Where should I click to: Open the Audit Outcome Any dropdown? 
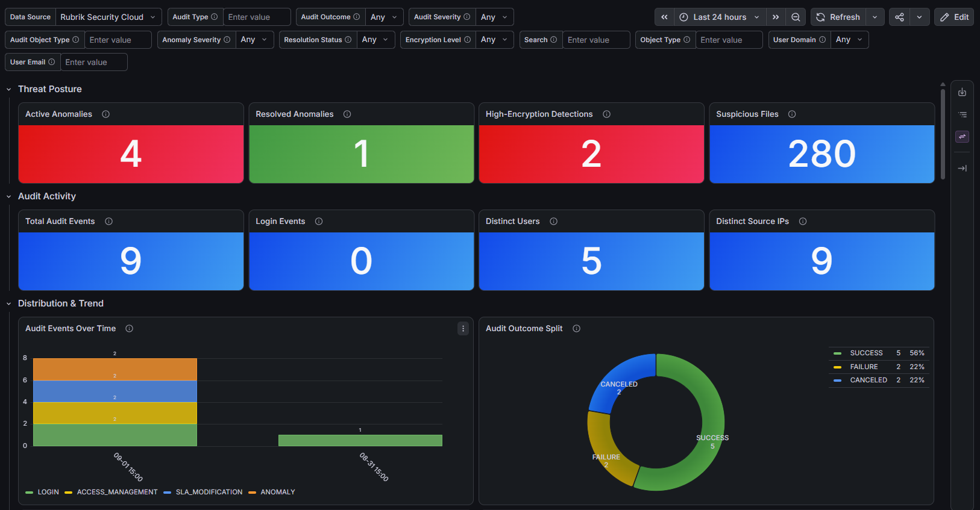(x=384, y=17)
